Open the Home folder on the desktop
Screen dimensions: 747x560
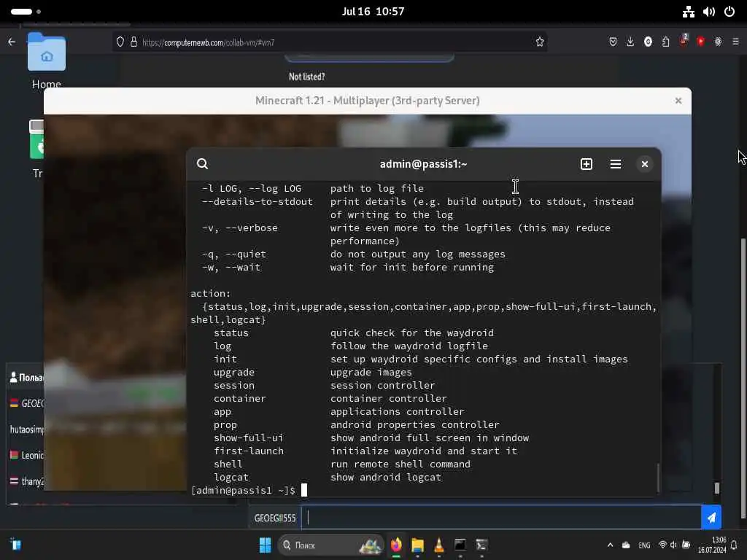pyautogui.click(x=46, y=61)
